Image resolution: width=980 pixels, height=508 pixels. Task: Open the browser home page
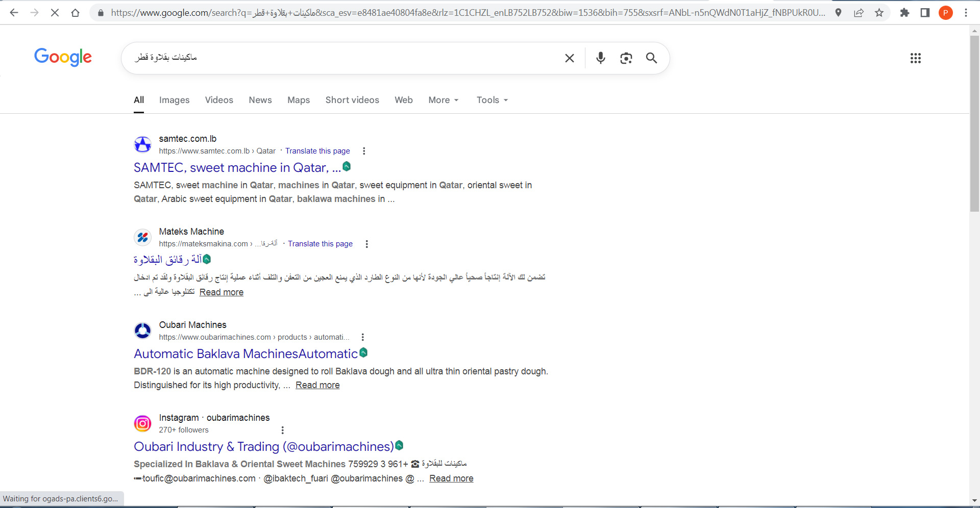(75, 13)
